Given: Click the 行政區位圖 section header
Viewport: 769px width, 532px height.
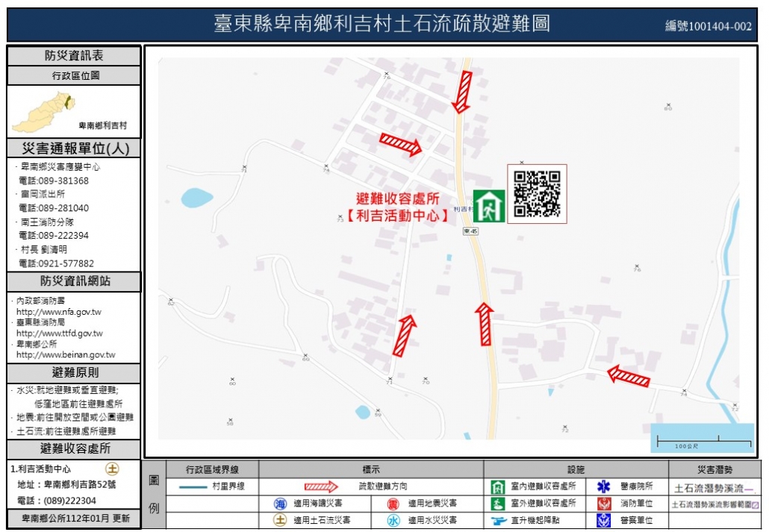Looking at the screenshot, I should coord(74,75).
